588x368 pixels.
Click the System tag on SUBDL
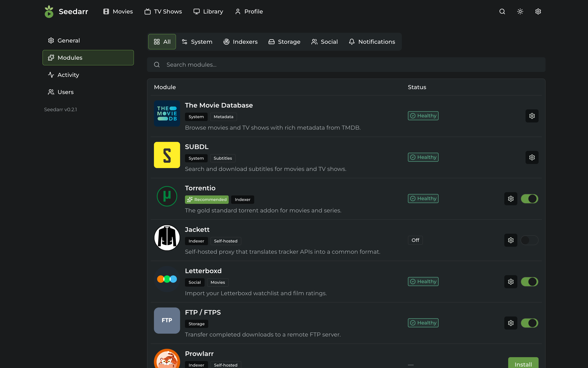[196, 158]
